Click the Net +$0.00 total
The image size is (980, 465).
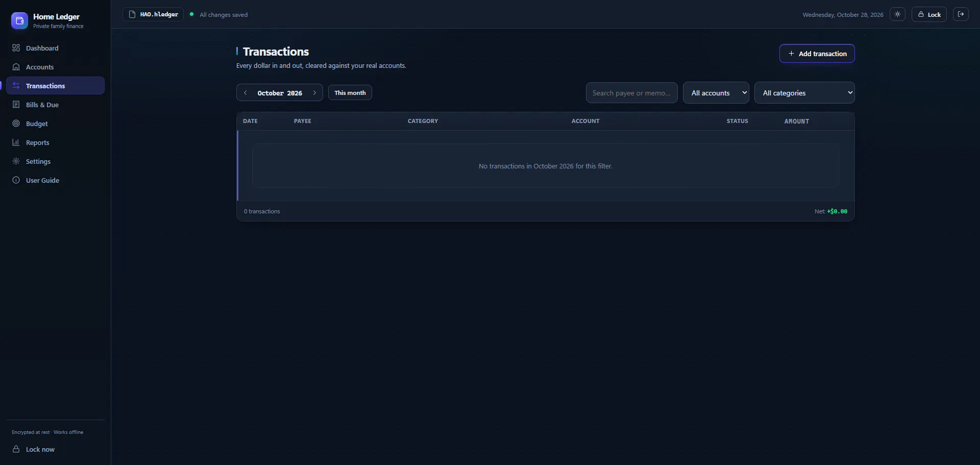831,211
